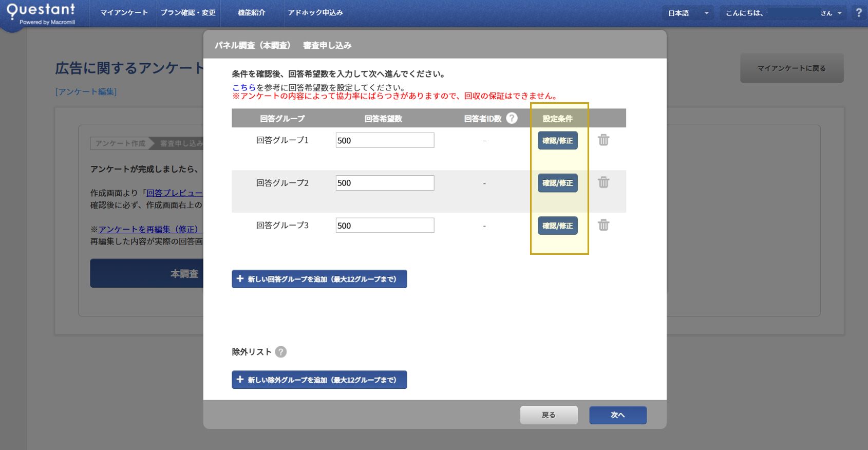Open 機能紹介 menu
The width and height of the screenshot is (868, 450).
[252, 13]
